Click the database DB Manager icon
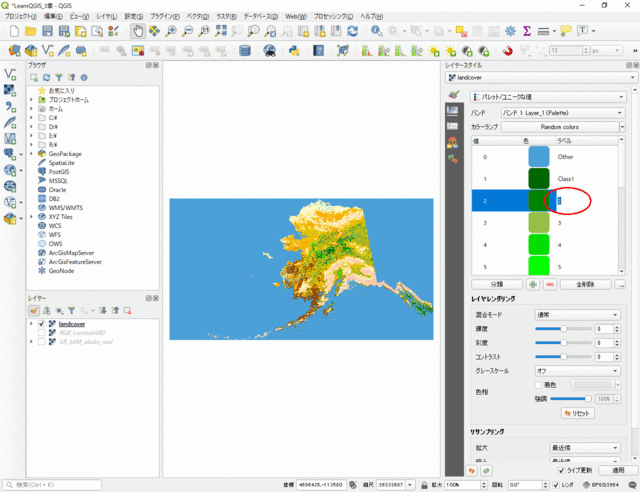640x492 pixels. click(x=245, y=51)
